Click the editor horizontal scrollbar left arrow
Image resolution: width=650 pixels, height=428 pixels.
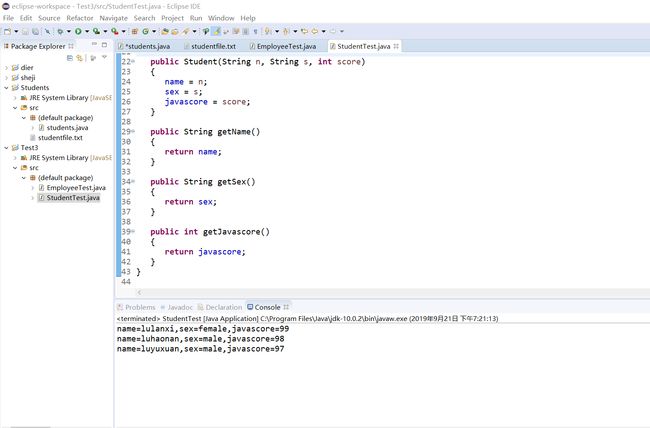coord(139,292)
